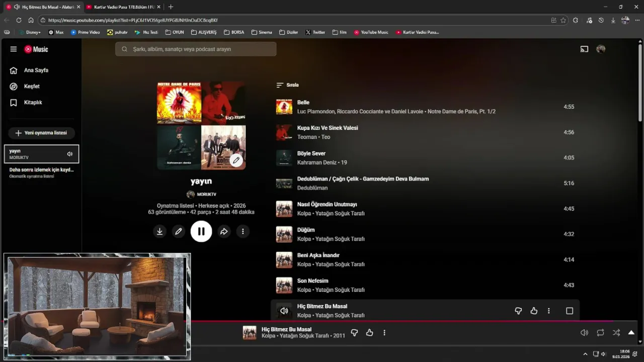Open playlist more options menu
This screenshot has height=362, width=644.
pyautogui.click(x=243, y=231)
